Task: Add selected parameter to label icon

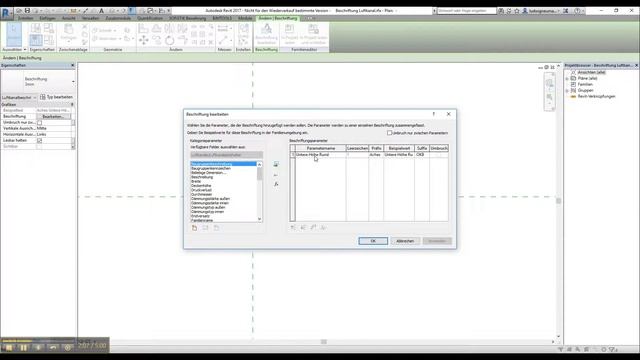Action: 276,164
